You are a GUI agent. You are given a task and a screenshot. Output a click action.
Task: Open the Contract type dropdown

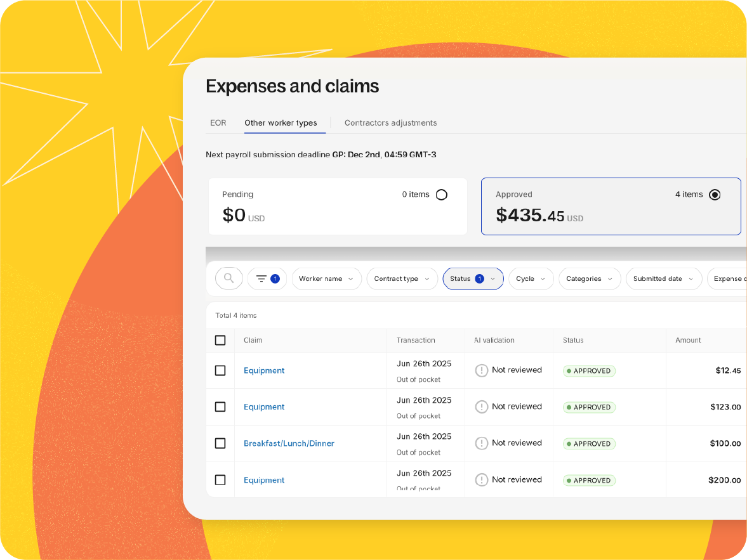click(x=402, y=278)
